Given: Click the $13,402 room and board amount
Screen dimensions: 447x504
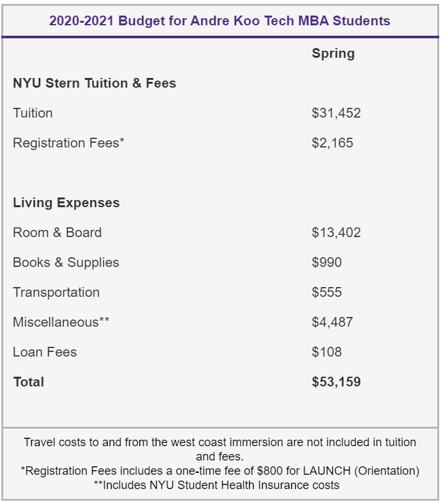Looking at the screenshot, I should [336, 233].
